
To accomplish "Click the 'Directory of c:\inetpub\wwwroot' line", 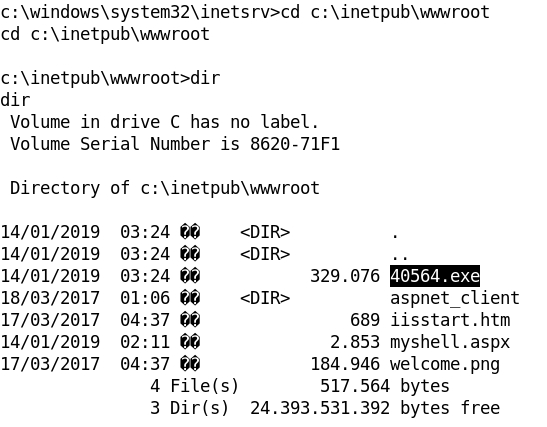I will [x=165, y=188].
